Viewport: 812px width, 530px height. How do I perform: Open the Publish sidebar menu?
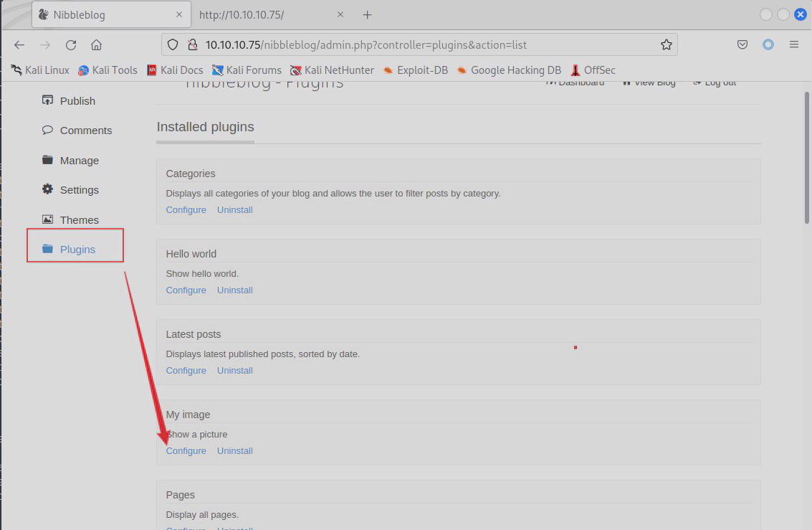click(77, 101)
